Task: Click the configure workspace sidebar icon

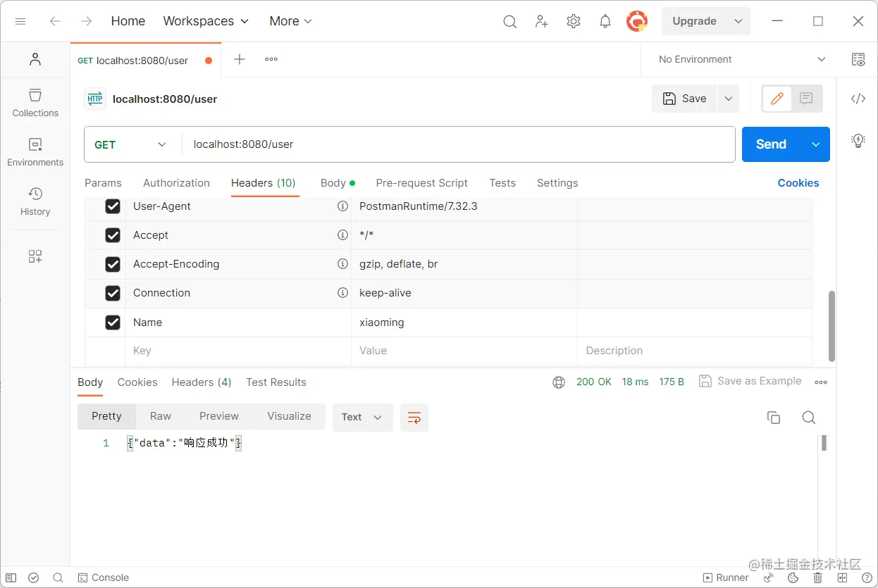Action: click(35, 256)
